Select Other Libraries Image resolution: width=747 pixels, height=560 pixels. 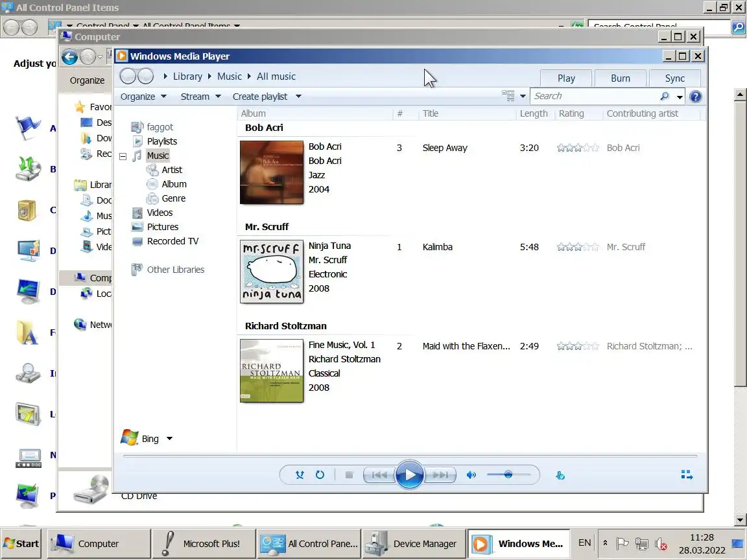[x=175, y=270]
